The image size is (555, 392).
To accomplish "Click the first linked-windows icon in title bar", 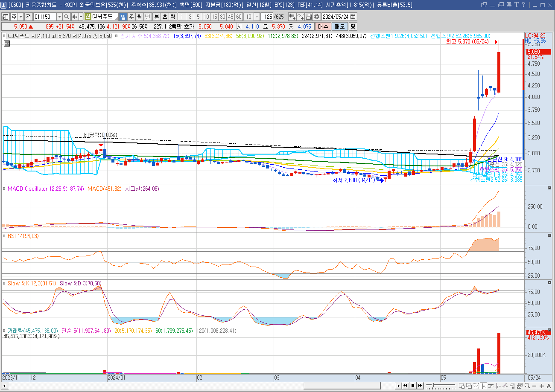I will 484,5.
